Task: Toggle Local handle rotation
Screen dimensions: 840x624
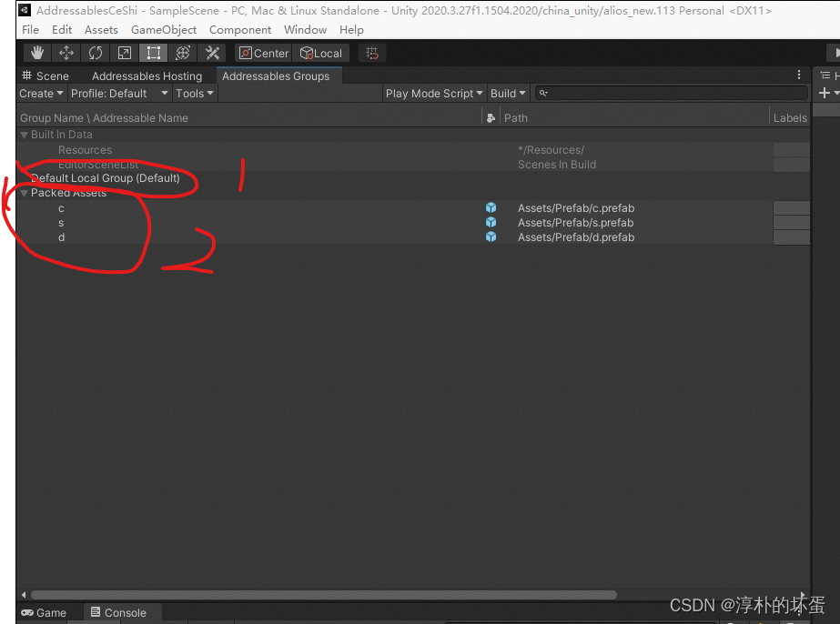Action: [x=321, y=53]
